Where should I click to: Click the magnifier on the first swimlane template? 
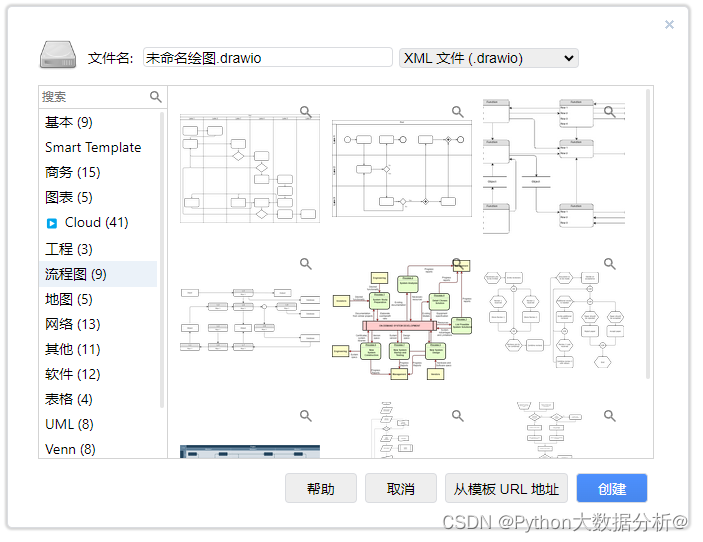306,112
